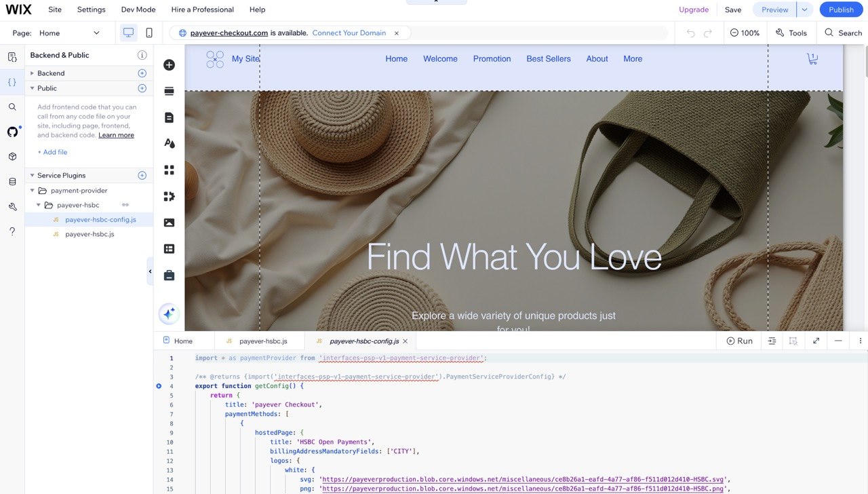This screenshot has width=868, height=494.
Task: Open Tools in the top toolbar
Action: point(791,33)
